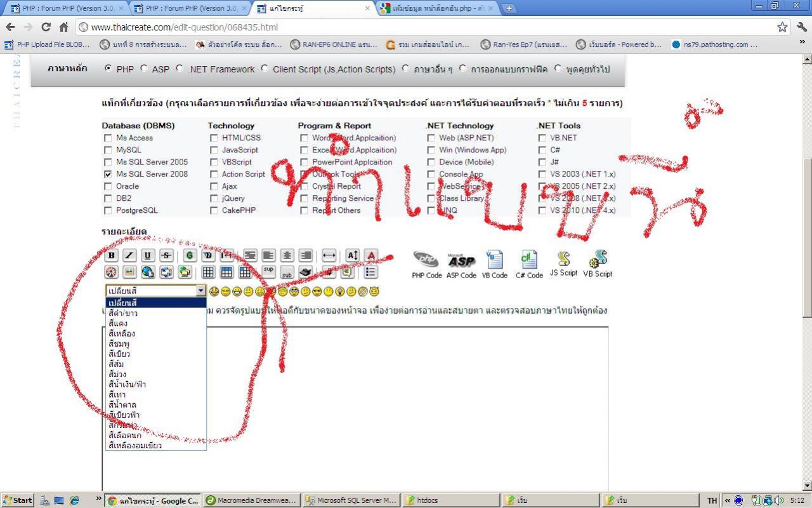Select the .NET Framework radio button
812x508 pixels.
180,68
